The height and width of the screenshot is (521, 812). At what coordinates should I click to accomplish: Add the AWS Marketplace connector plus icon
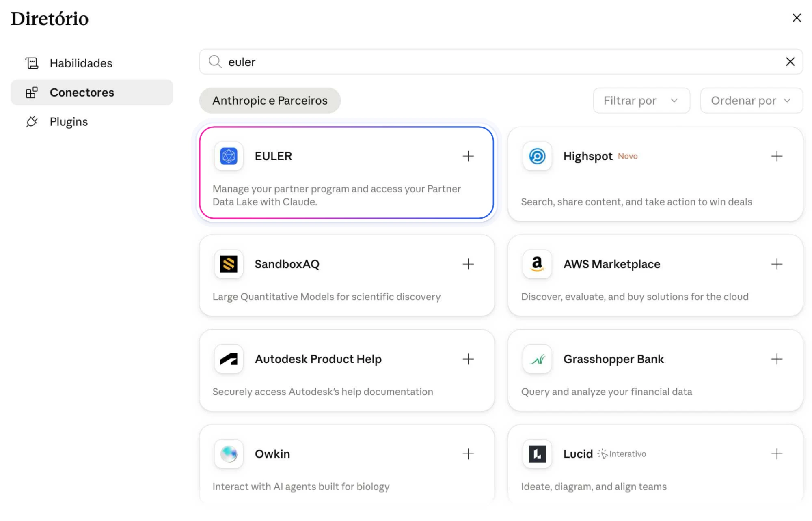point(777,264)
